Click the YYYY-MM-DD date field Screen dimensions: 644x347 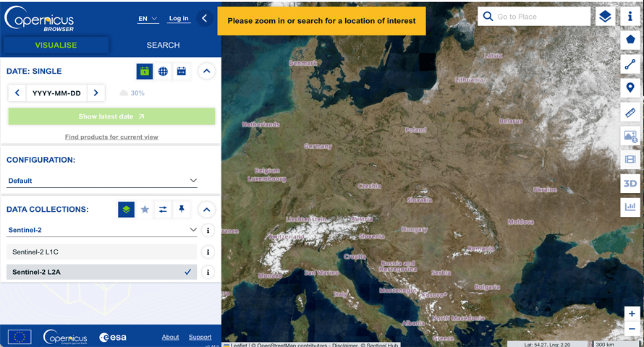(56, 93)
